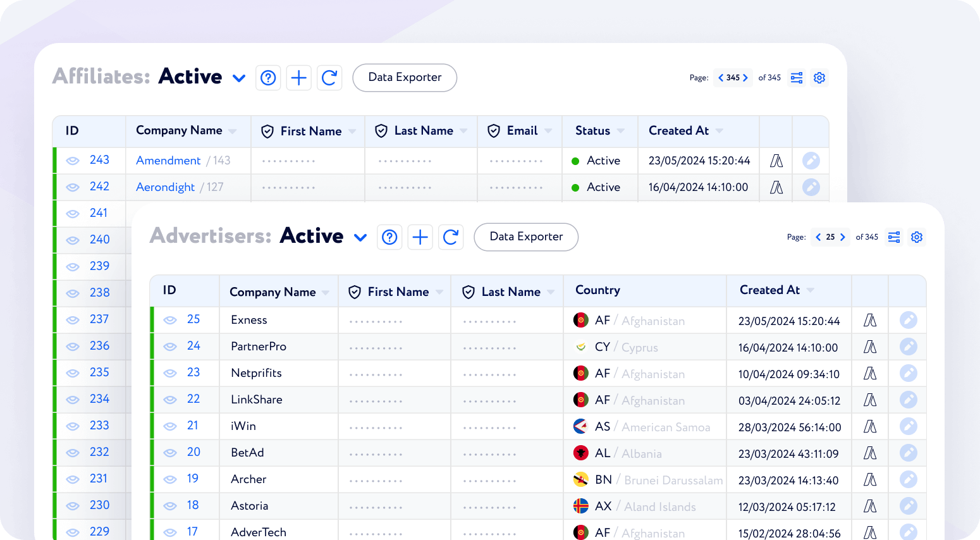
Task: Open Advertisers Created At column dropdown
Action: click(811, 291)
